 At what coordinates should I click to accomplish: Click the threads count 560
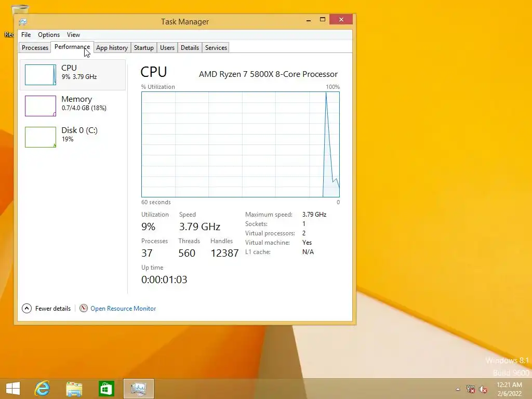point(187,253)
